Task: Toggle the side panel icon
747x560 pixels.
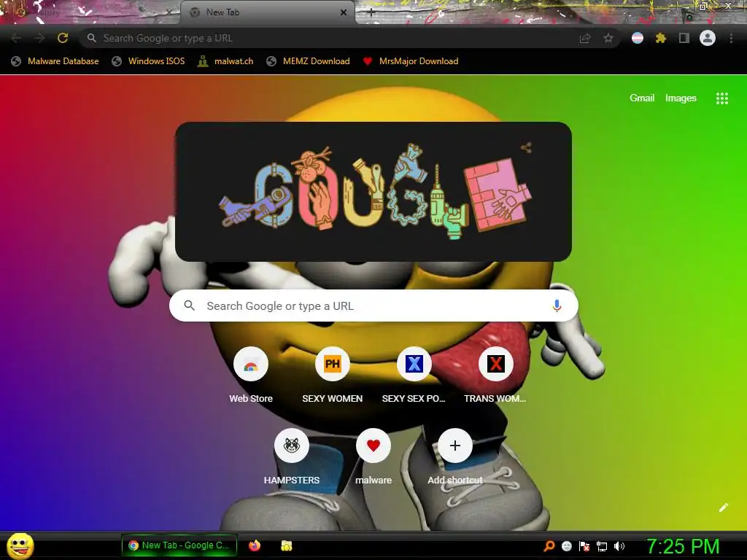Action: (x=684, y=38)
